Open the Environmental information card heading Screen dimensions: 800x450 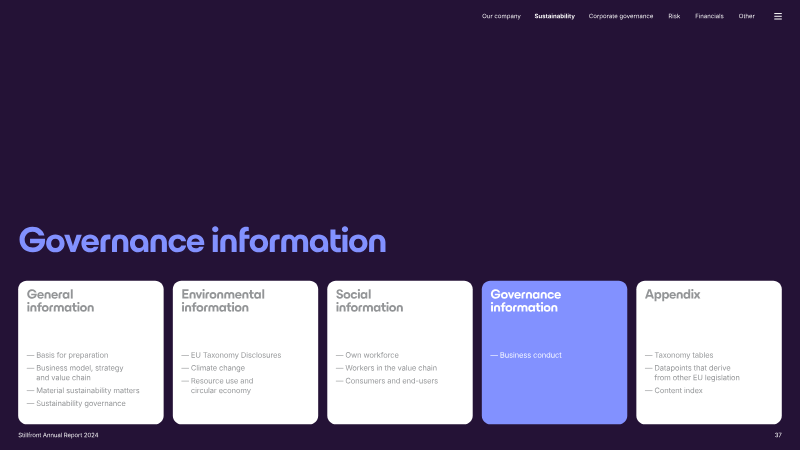coord(223,301)
